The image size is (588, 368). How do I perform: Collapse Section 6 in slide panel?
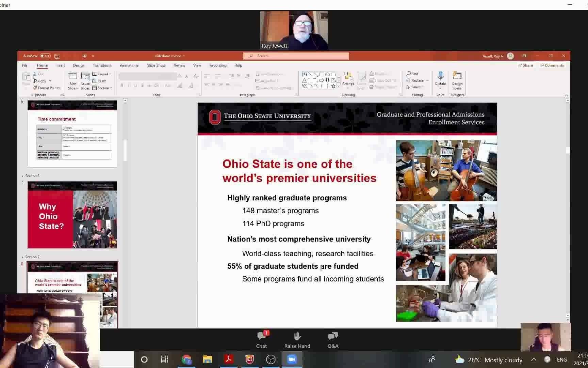pos(22,176)
